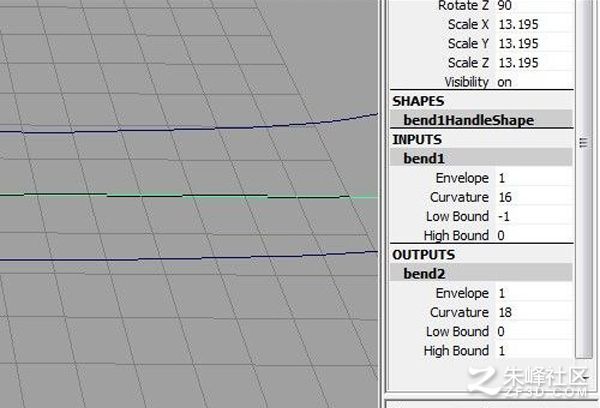Viewport: 600px width, 408px height.
Task: Select High Bound label under bend1
Action: [456, 235]
